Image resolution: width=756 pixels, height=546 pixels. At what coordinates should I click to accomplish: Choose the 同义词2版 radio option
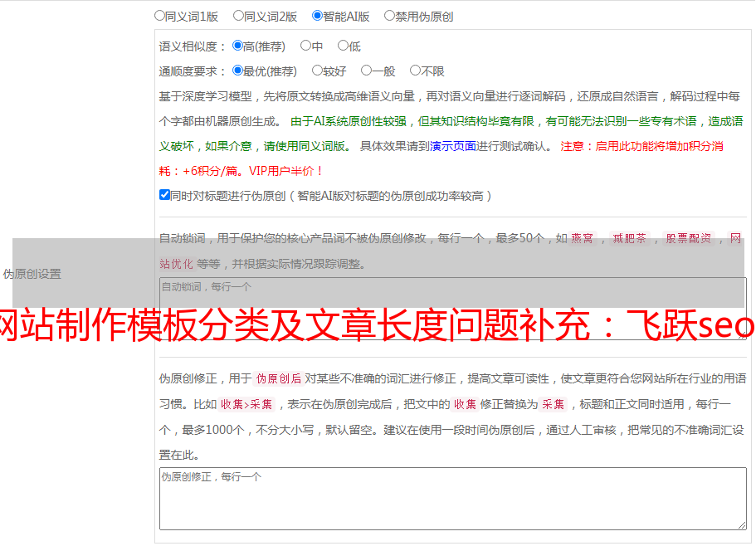pos(238,16)
